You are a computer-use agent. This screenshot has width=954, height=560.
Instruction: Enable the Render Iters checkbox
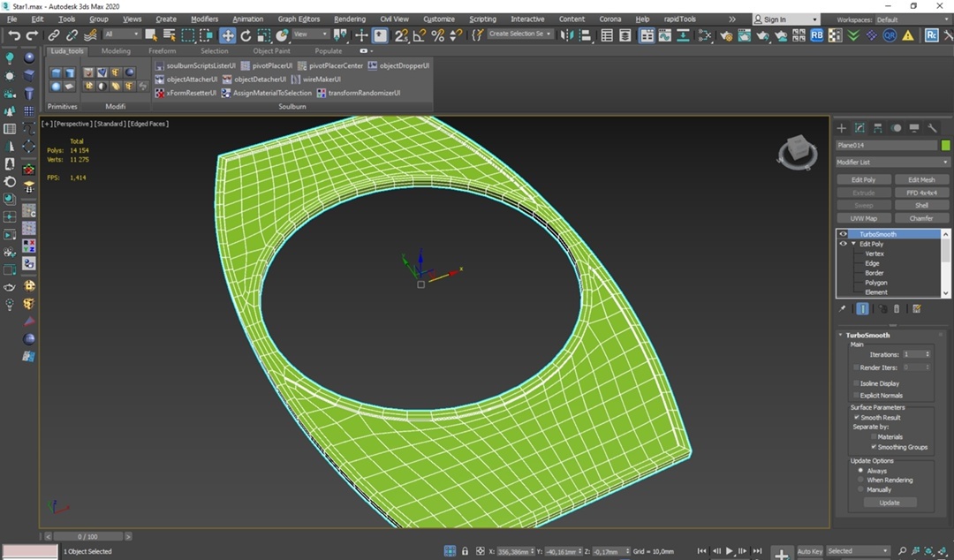(857, 367)
